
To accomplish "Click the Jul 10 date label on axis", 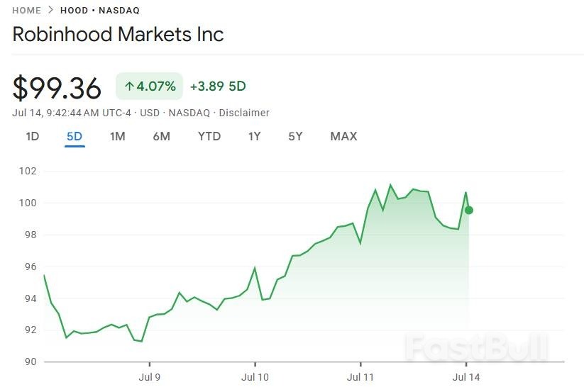I will click(x=255, y=377).
